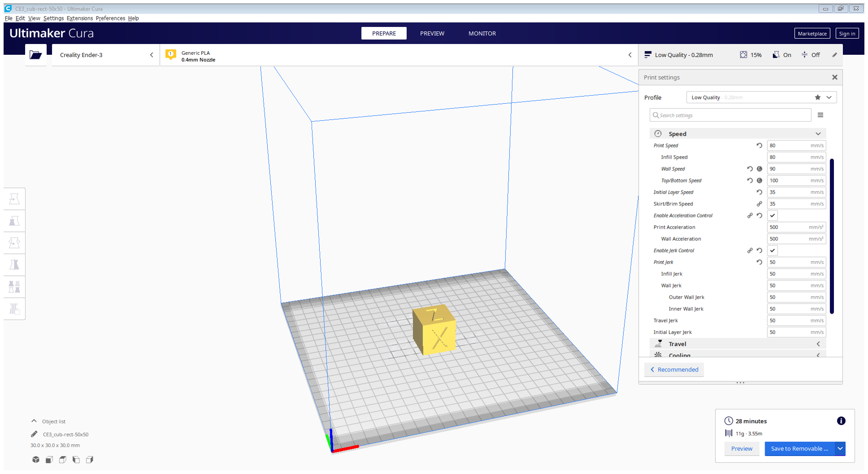Viewport: 868px width, 474px height.
Task: Click the star icon in Profile box
Action: point(818,97)
